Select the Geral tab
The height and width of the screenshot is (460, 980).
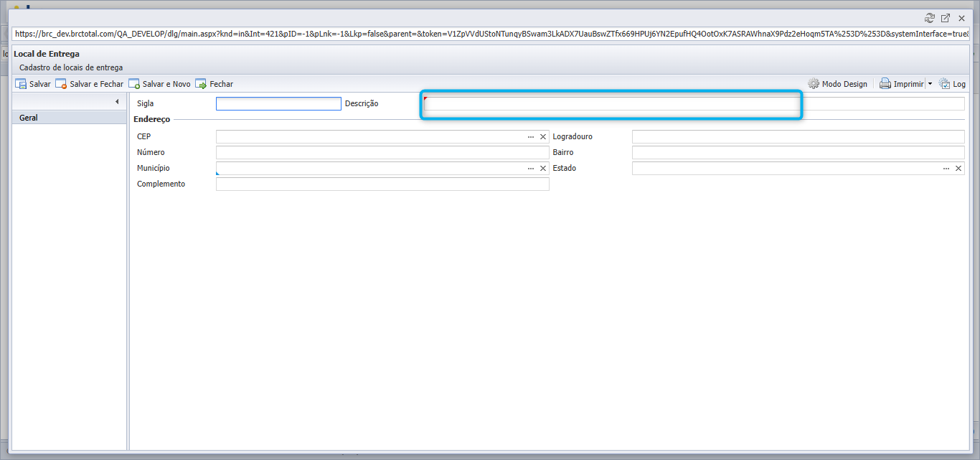tap(70, 118)
